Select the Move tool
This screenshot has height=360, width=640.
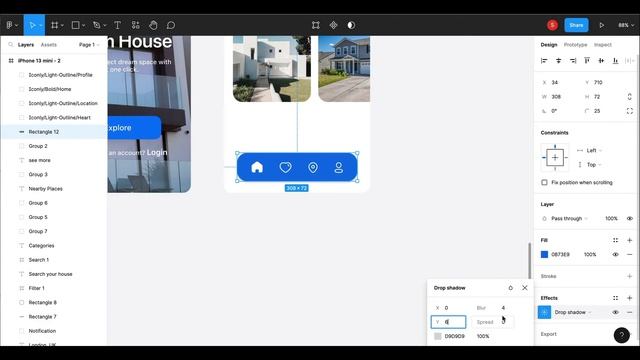tap(32, 25)
